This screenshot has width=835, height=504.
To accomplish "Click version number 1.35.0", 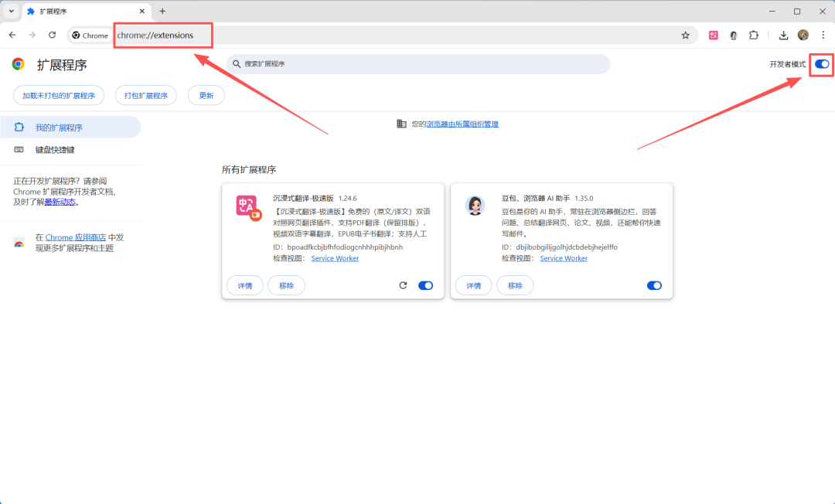I will (x=584, y=198).
